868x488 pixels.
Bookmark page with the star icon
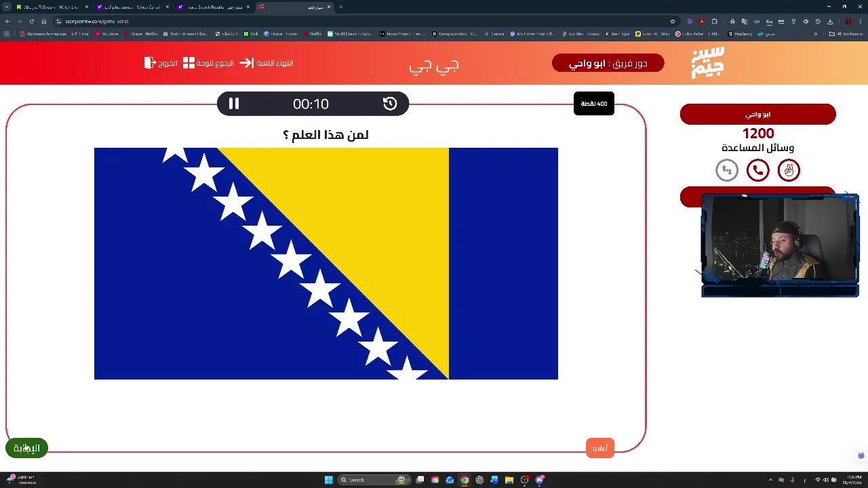click(673, 21)
